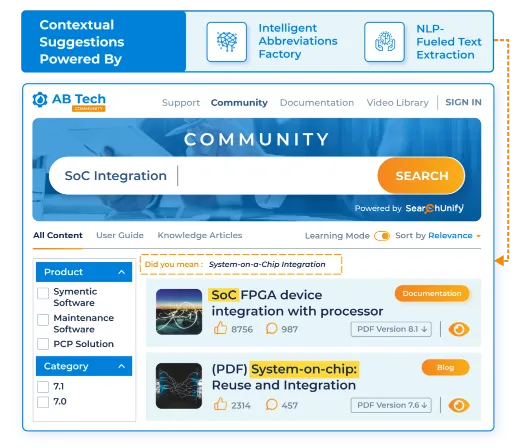Open the PDF Version 8.1 dropdown
The width and height of the screenshot is (530, 448).
391,329
